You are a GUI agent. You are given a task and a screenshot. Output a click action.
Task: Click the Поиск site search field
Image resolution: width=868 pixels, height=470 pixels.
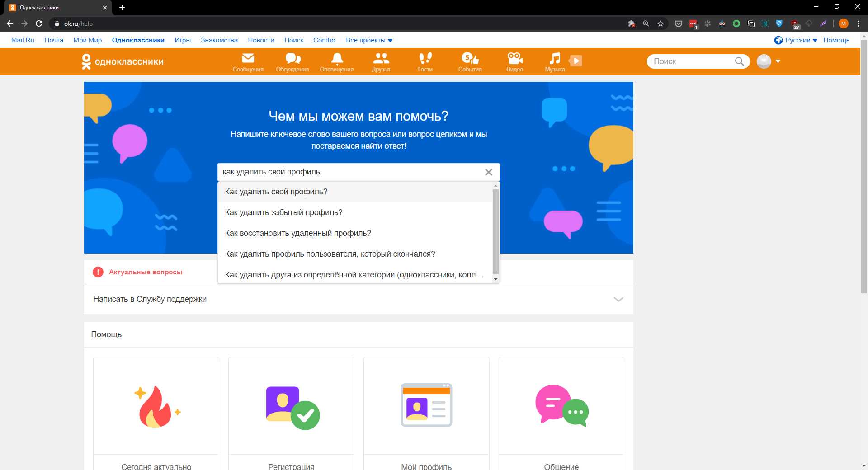click(692, 61)
